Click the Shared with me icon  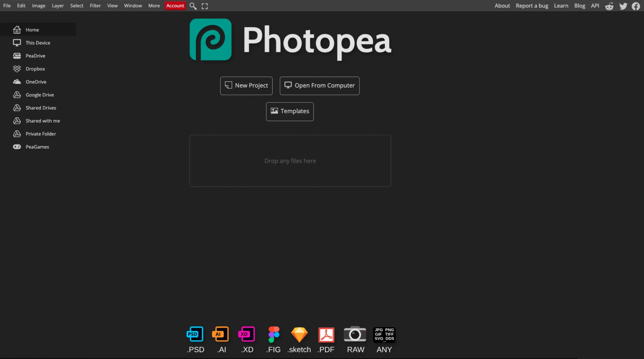coord(17,121)
